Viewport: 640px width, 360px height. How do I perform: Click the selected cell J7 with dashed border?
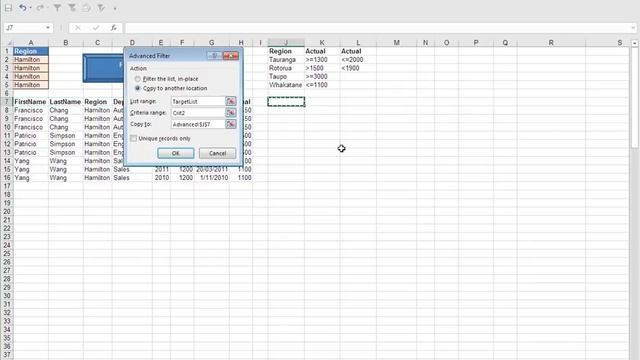coord(286,102)
